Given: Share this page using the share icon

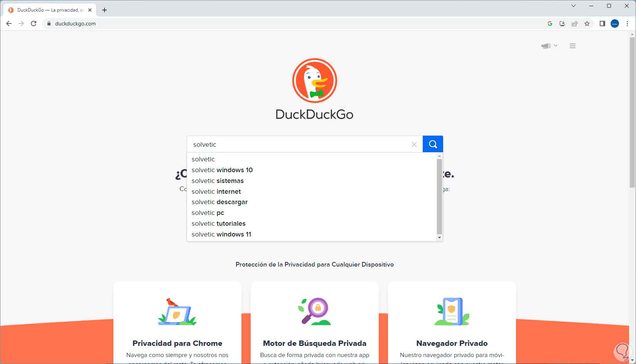Looking at the screenshot, I should pyautogui.click(x=575, y=23).
